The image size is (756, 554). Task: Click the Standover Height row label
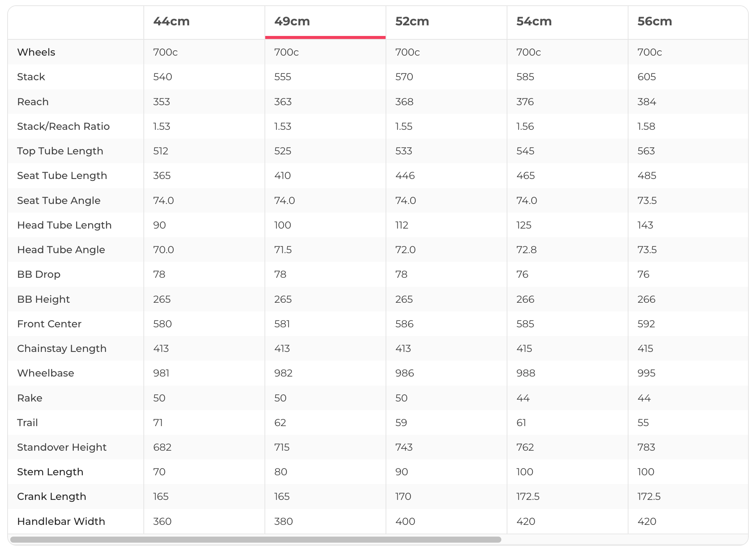[62, 447]
